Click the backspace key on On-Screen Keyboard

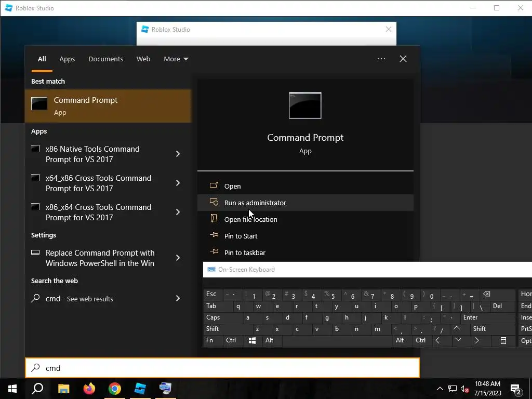pyautogui.click(x=497, y=294)
